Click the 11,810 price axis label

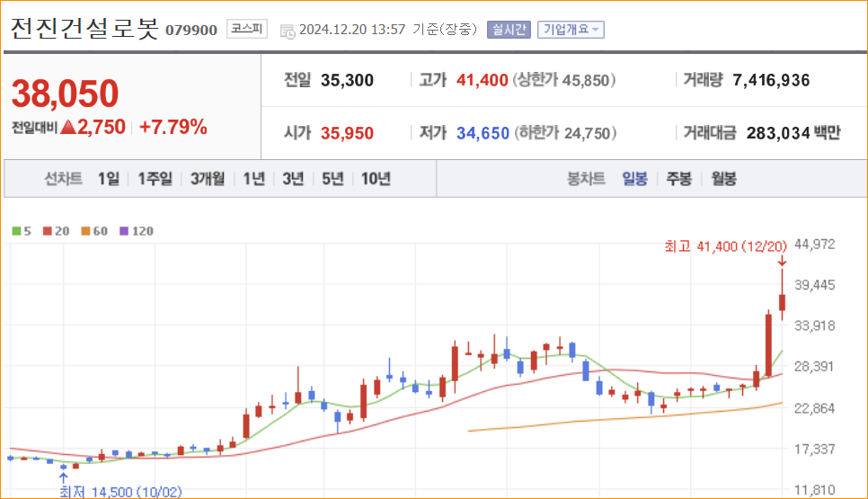(814, 490)
